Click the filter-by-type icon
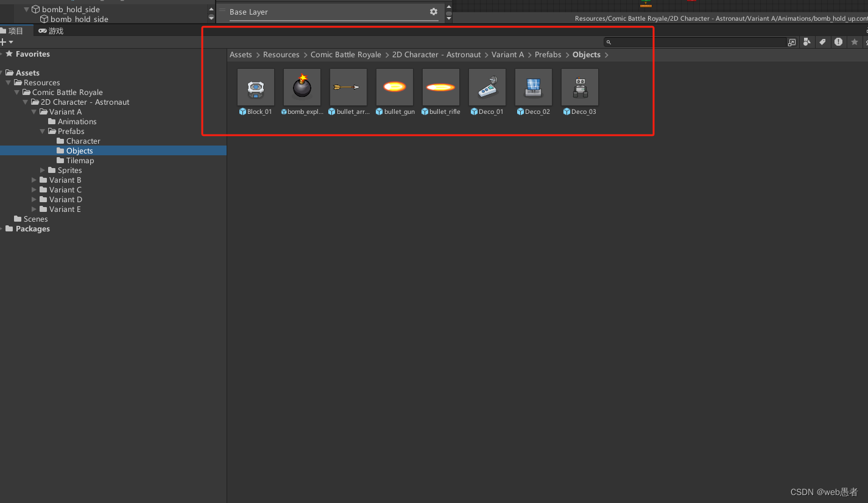 tap(806, 41)
